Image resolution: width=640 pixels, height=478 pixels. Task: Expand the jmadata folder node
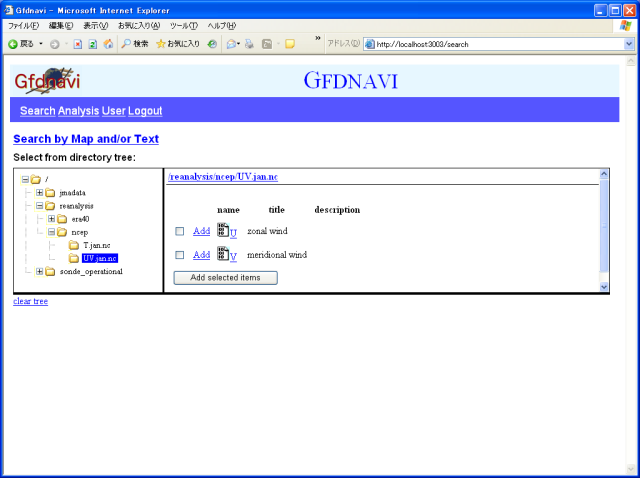click(39, 192)
